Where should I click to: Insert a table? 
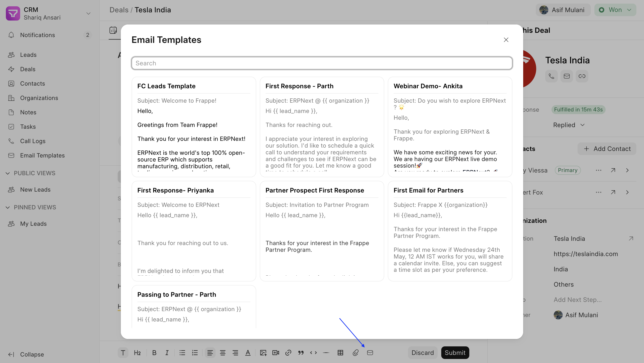tap(340, 353)
